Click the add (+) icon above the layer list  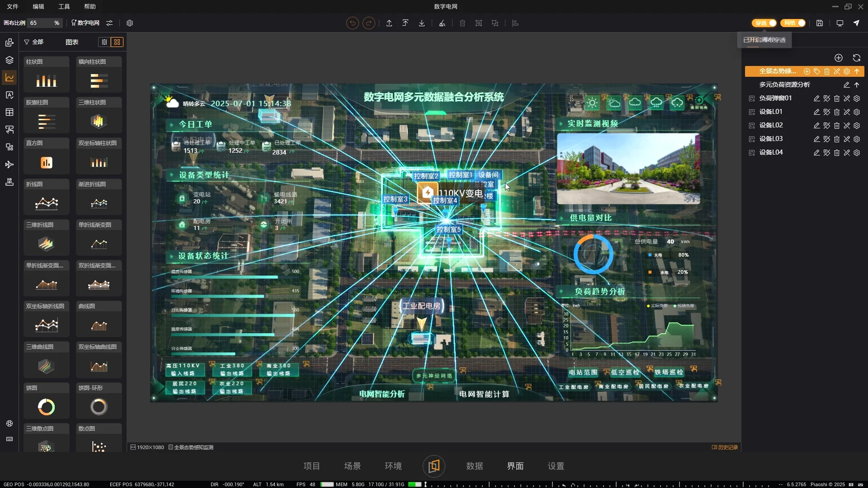click(x=839, y=58)
